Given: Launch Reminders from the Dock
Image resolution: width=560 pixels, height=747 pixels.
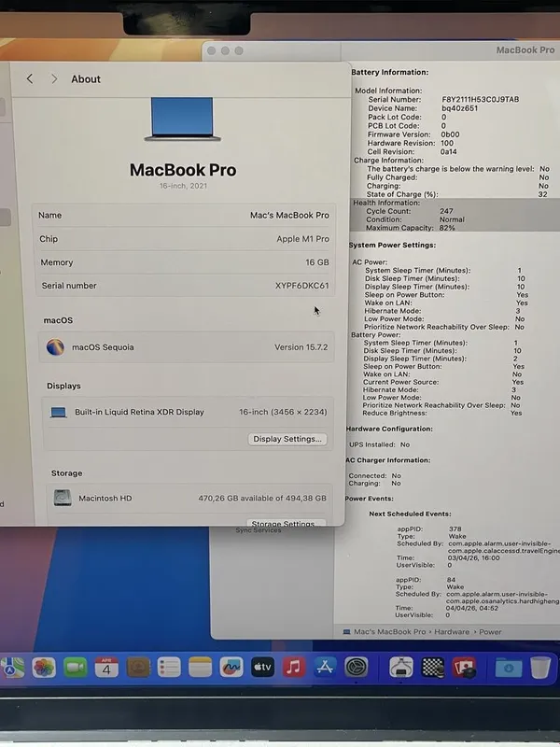Looking at the screenshot, I should (169, 668).
